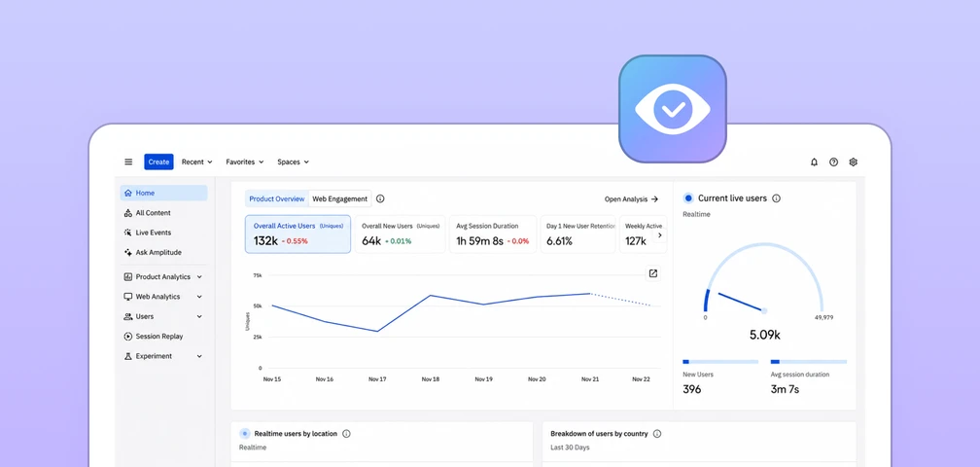
Task: Open the Favorites dropdown
Action: pos(244,162)
